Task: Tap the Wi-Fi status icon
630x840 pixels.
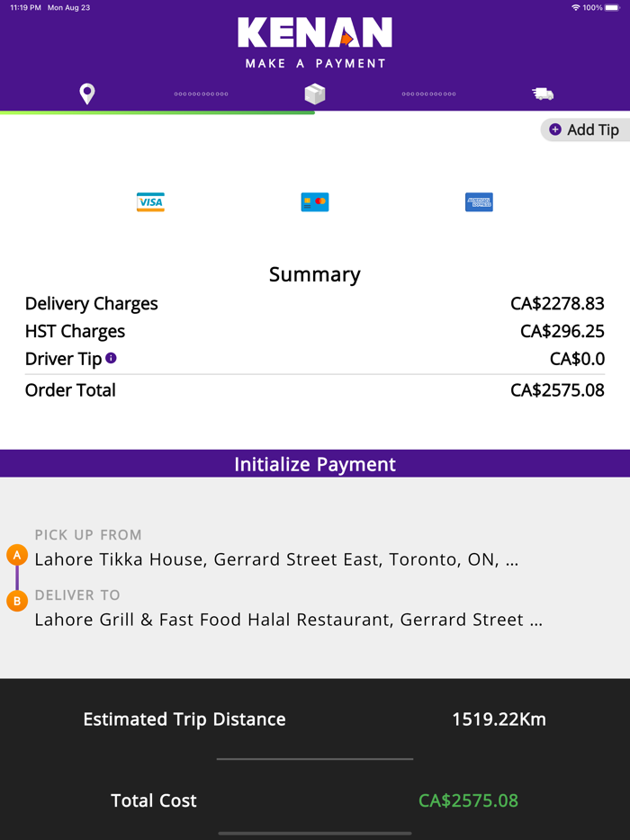Action: point(575,7)
